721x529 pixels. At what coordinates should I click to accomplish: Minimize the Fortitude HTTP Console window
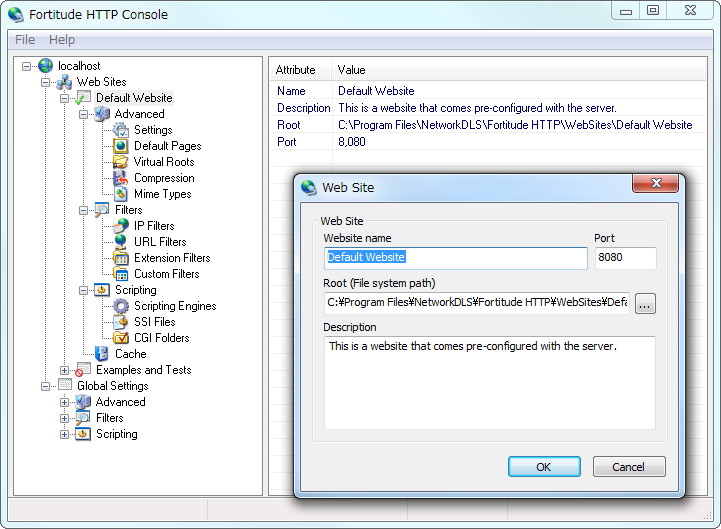click(626, 11)
